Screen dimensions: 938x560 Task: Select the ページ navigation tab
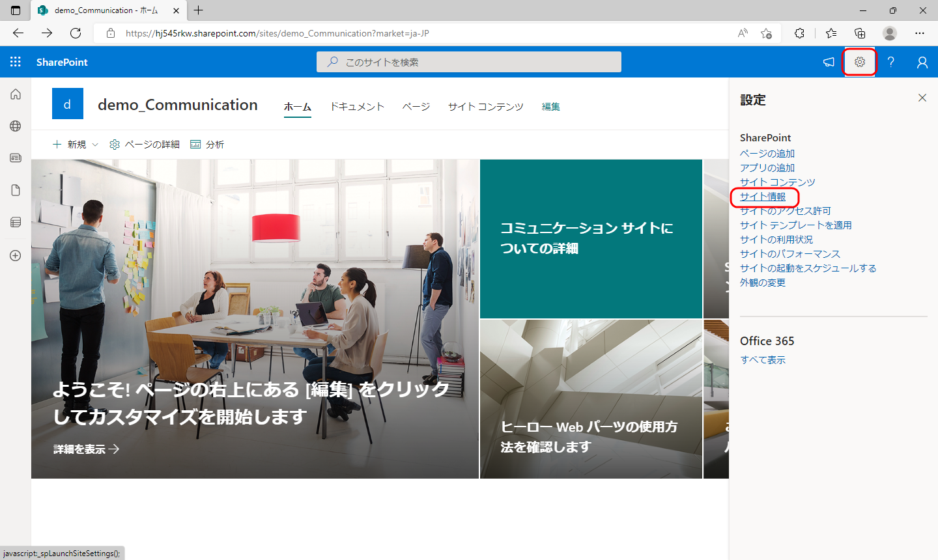click(x=416, y=107)
